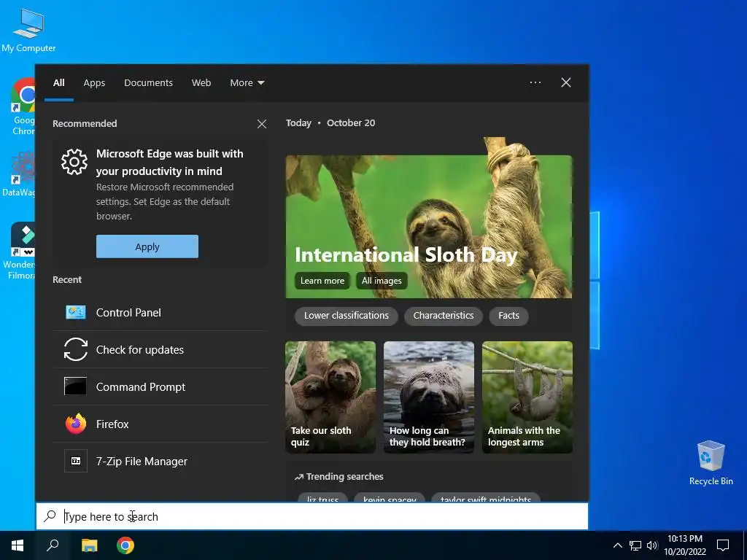This screenshot has height=560, width=747.
Task: Click the magnifier icon in the search box
Action: [x=50, y=516]
